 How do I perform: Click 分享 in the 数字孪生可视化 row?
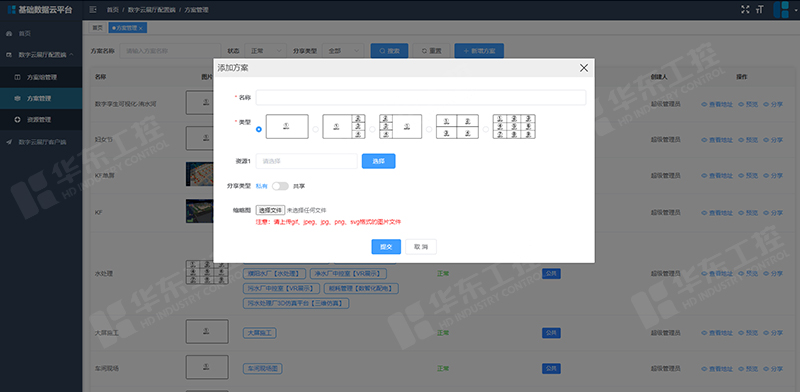[x=773, y=104]
